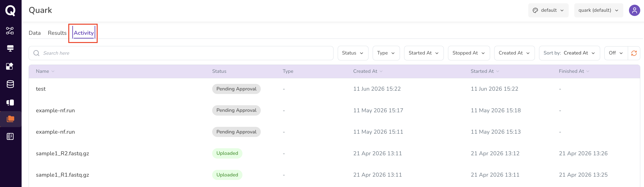This screenshot has width=644, height=187.
Task: Sort by the Created At column header
Action: (368, 71)
